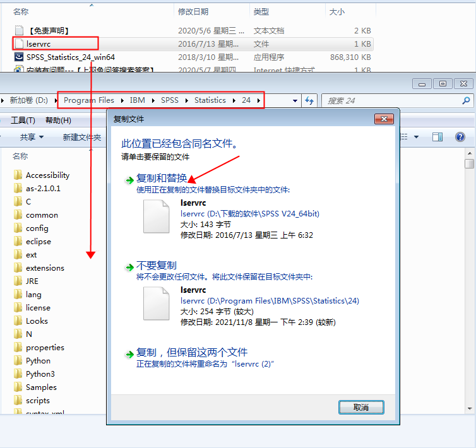Click the scripts folder icon
The height and width of the screenshot is (448, 476).
click(x=18, y=400)
